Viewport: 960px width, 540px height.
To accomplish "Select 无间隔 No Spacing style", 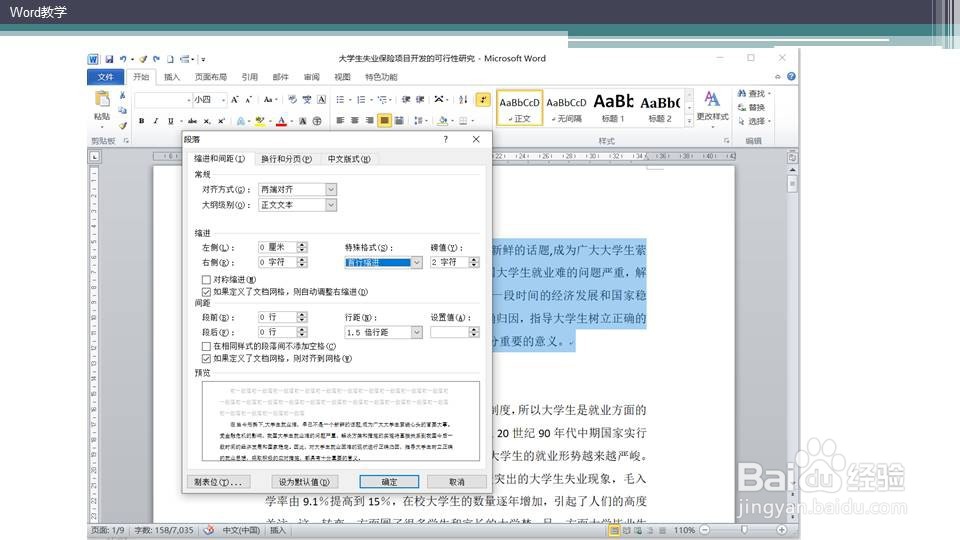I will coord(566,108).
